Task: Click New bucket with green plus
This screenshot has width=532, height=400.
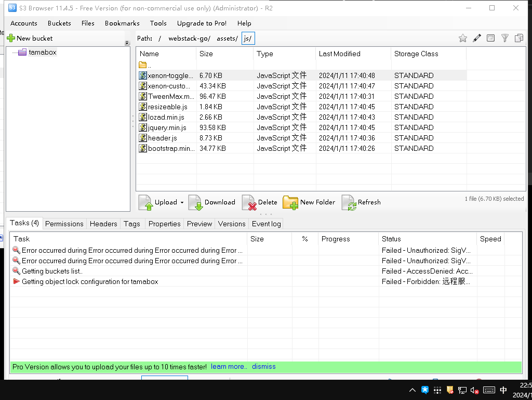Action: [30, 38]
